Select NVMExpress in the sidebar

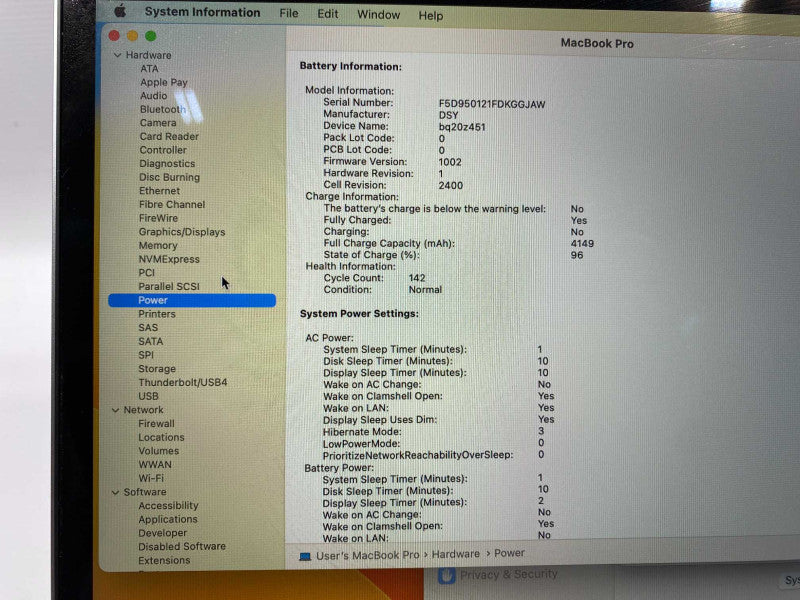(x=169, y=259)
